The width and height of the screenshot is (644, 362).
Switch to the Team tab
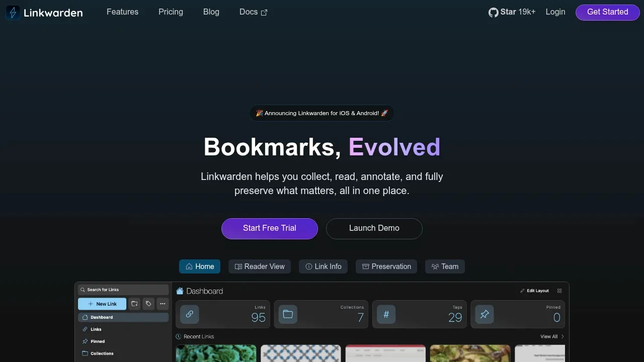[x=445, y=266]
